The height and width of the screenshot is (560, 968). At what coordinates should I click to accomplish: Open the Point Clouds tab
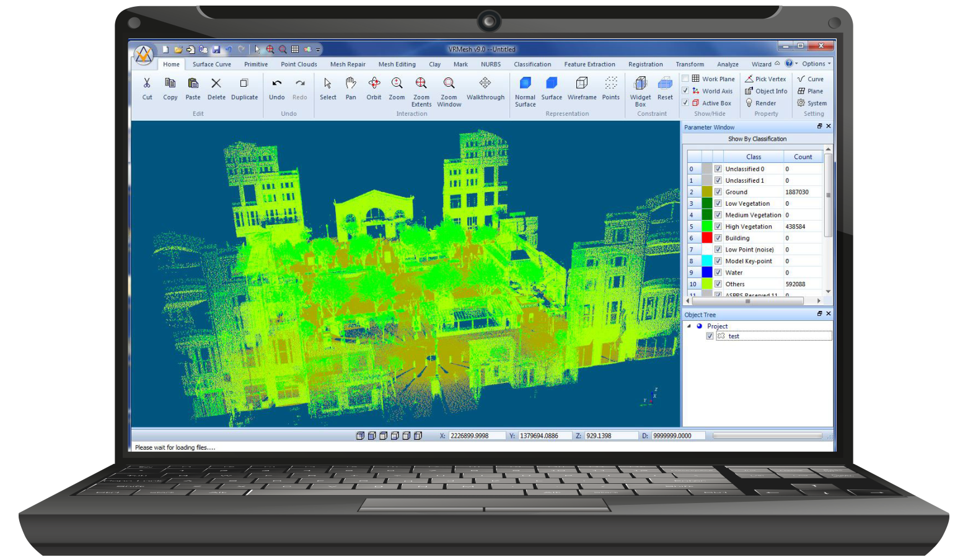(x=299, y=64)
